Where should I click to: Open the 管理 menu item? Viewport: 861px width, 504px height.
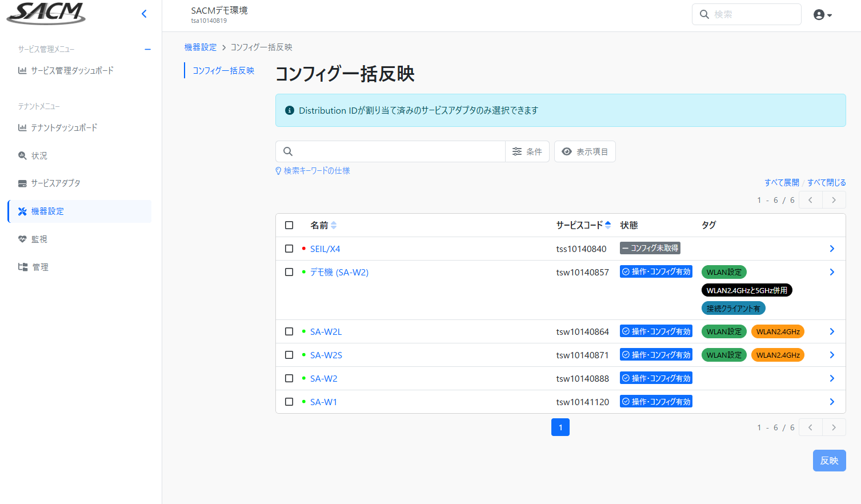[x=80, y=267]
